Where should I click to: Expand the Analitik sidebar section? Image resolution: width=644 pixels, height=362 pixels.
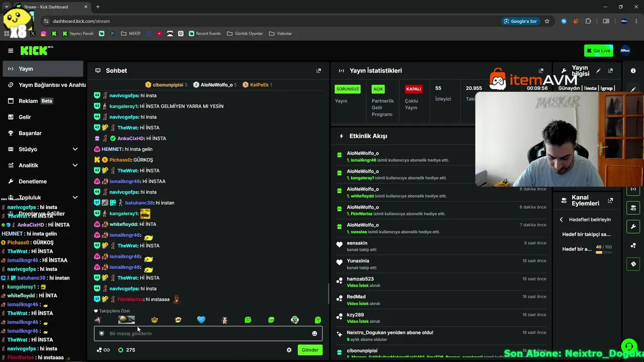click(x=75, y=165)
